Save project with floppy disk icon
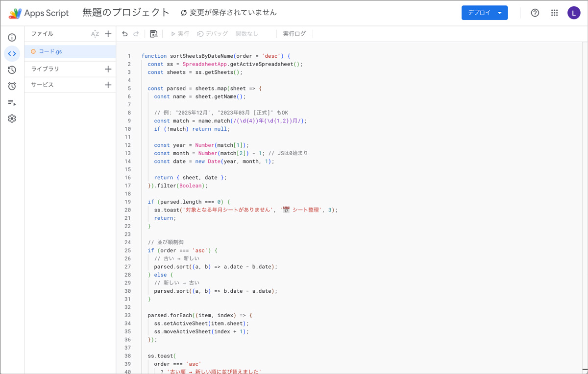Viewport: 588px width, 374px height. (x=153, y=34)
